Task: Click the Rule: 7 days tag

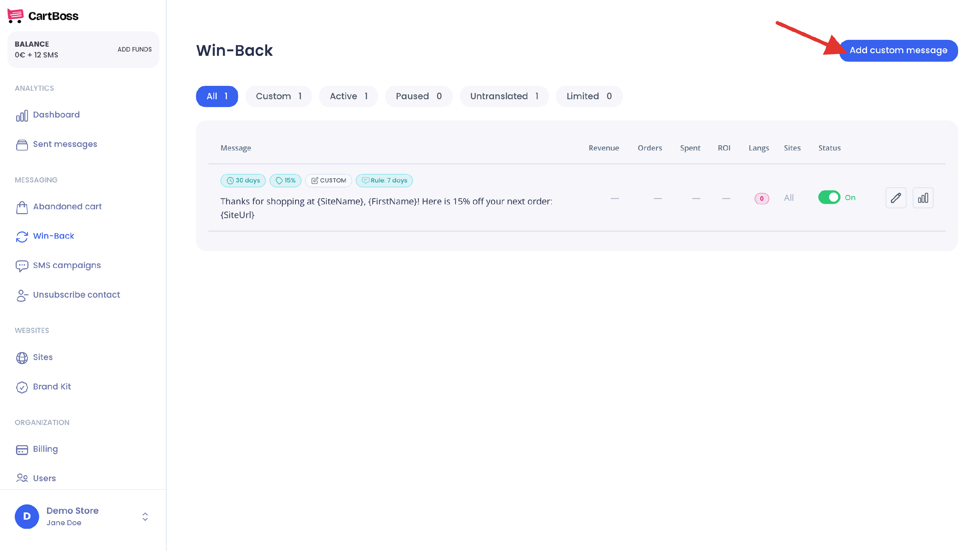Action: point(384,180)
